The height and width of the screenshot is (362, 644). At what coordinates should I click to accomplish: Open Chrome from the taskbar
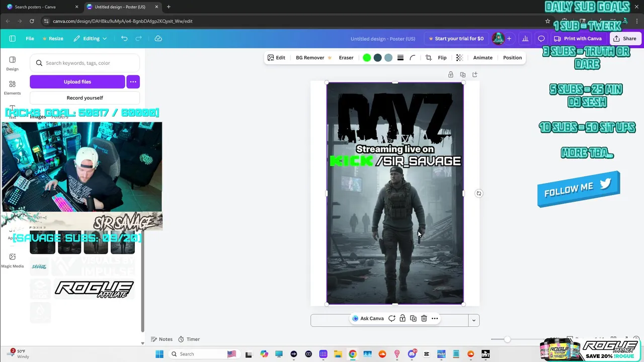(x=353, y=354)
